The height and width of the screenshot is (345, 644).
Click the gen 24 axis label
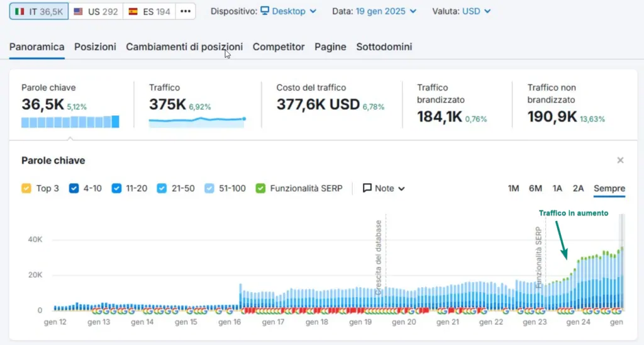click(579, 322)
